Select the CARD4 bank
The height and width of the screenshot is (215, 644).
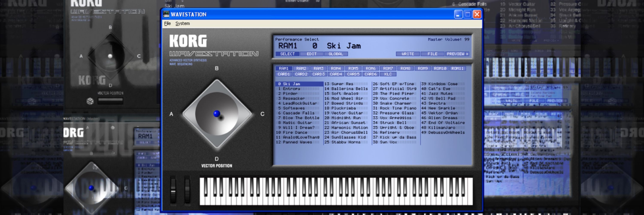336,74
